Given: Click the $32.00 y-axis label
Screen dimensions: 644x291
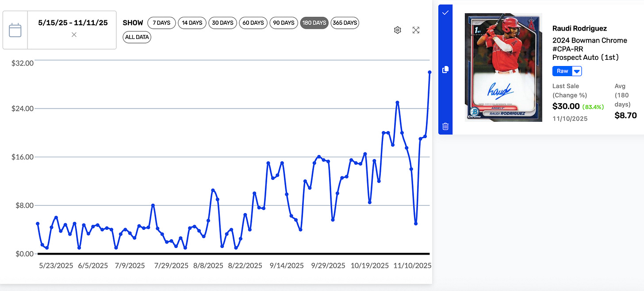Looking at the screenshot, I should pos(23,63).
